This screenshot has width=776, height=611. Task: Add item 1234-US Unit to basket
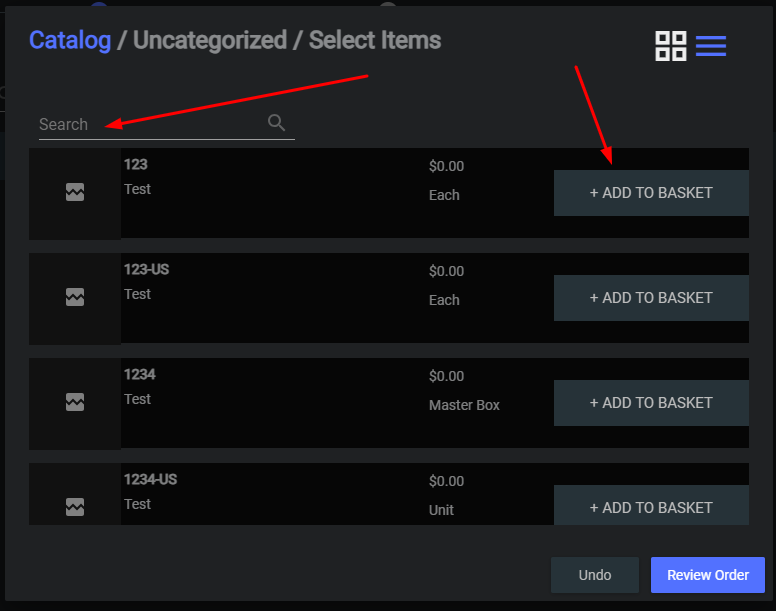pos(651,505)
